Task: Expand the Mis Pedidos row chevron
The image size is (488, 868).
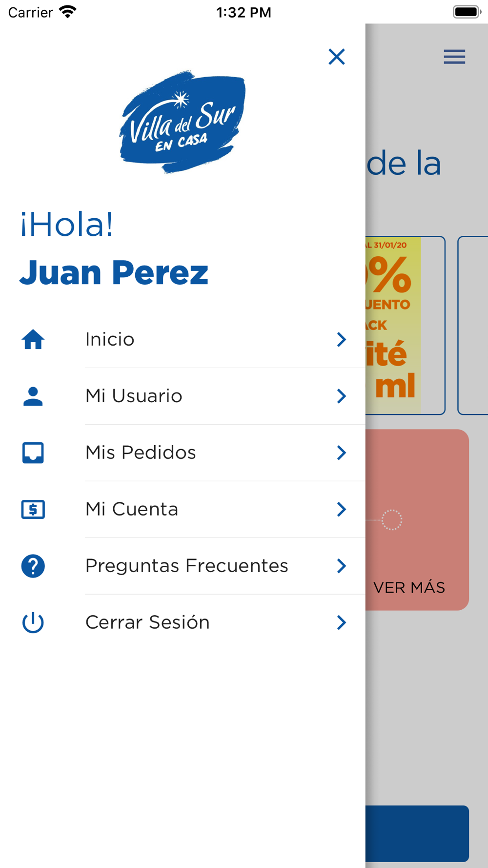Action: tap(342, 453)
